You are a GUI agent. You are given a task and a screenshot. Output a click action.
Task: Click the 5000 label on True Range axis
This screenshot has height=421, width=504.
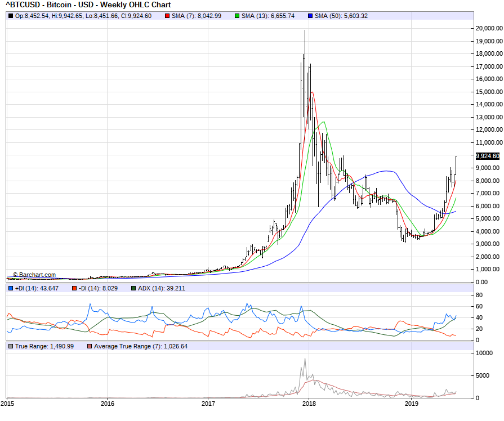point(483,375)
